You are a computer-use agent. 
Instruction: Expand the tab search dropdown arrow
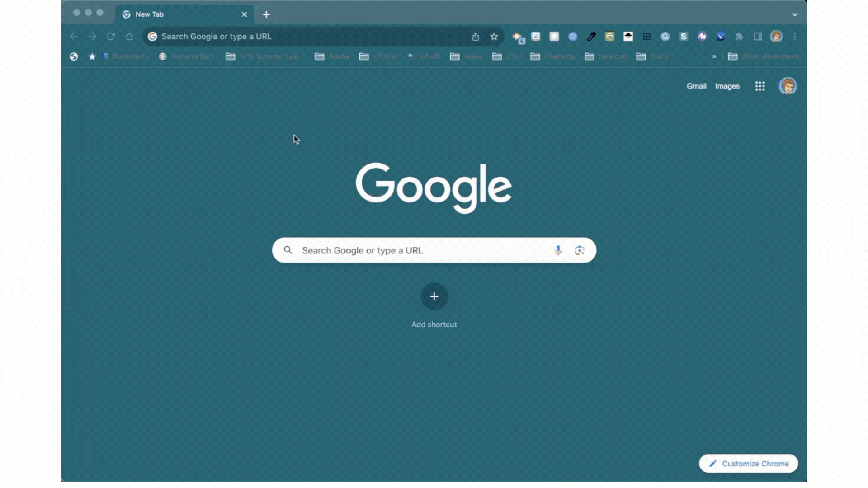tap(794, 14)
